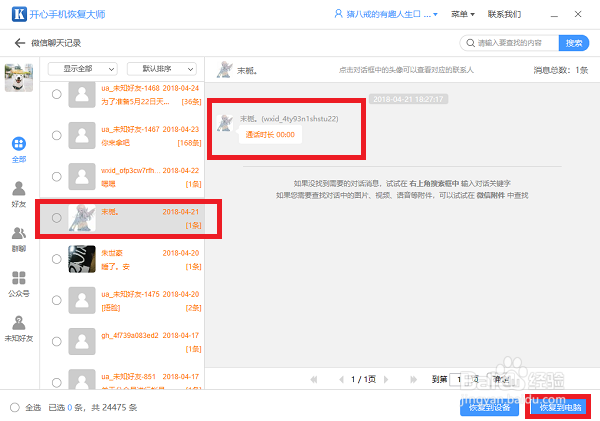Screen dimensions: 600x421
Task: Toggle the 全选 select-all radio
Action: (15, 408)
